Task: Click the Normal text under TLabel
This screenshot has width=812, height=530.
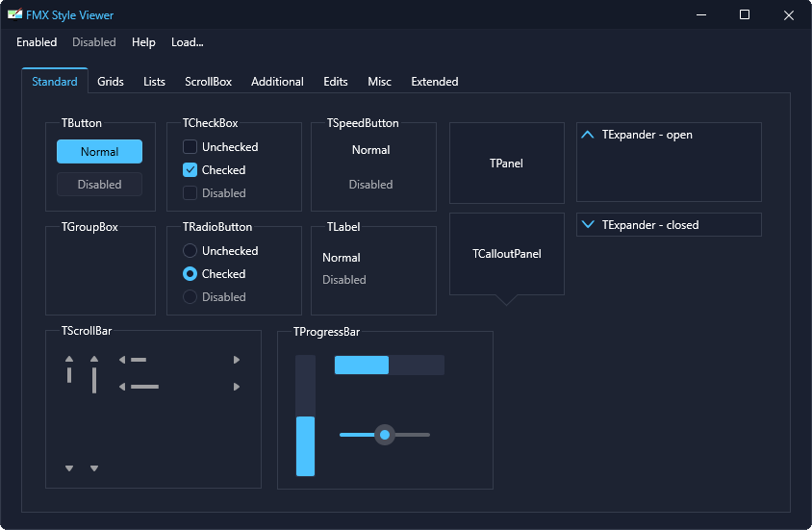Action: [342, 257]
